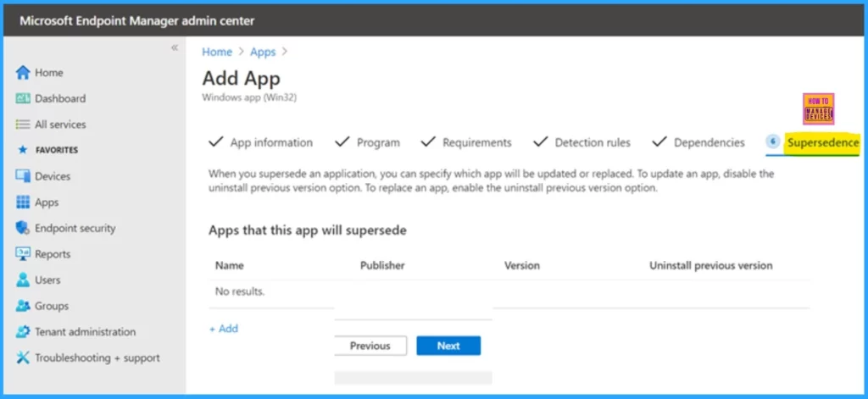This screenshot has height=399, width=868.
Task: Click the Apps grid icon
Action: [23, 202]
